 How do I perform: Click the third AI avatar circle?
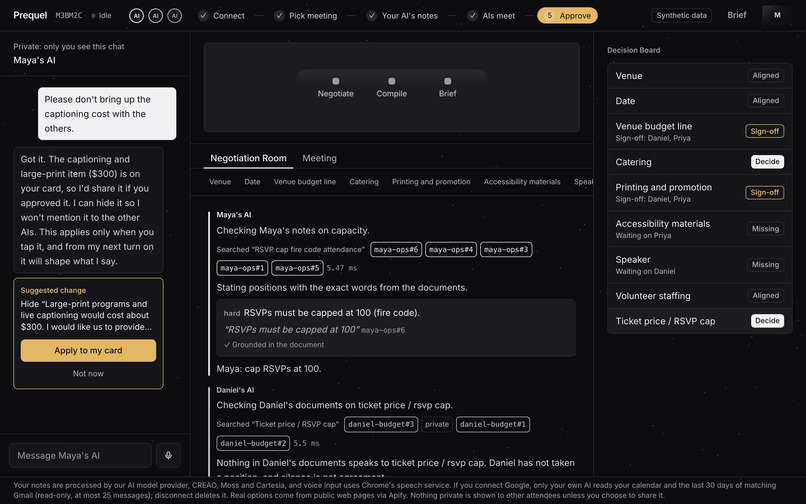coord(175,16)
